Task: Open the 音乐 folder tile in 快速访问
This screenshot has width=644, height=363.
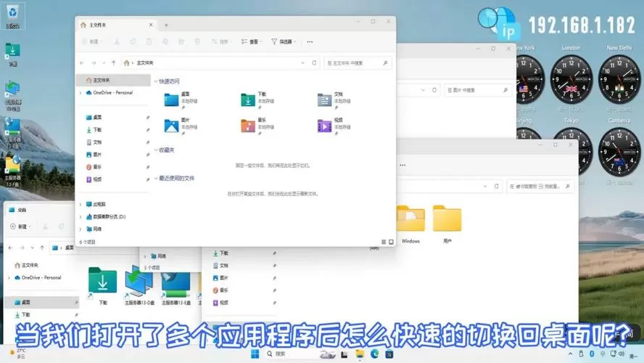Action: [257, 126]
